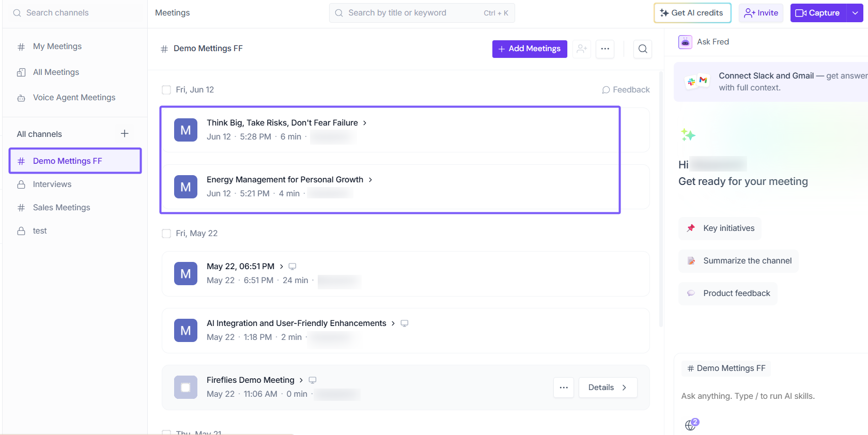Image resolution: width=868 pixels, height=435 pixels.
Task: Click the hash icon beside Sales Meetings
Action: click(x=21, y=208)
